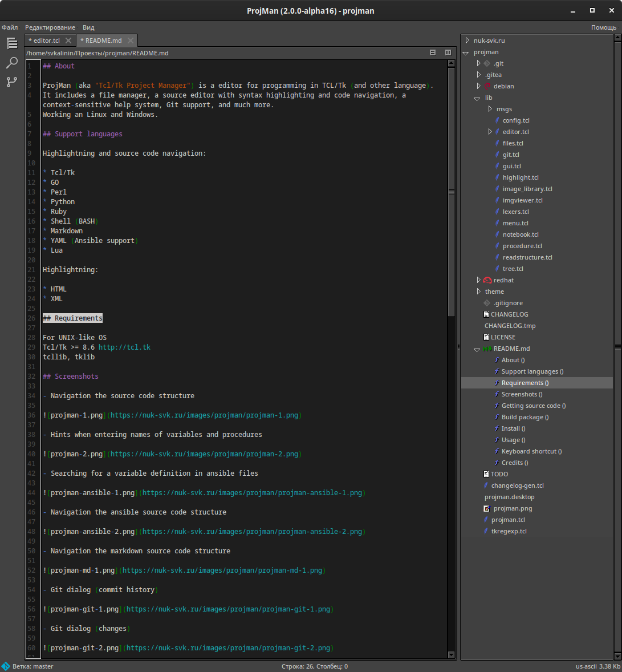Expand the .git folder
The width and height of the screenshot is (622, 672).
tap(478, 63)
